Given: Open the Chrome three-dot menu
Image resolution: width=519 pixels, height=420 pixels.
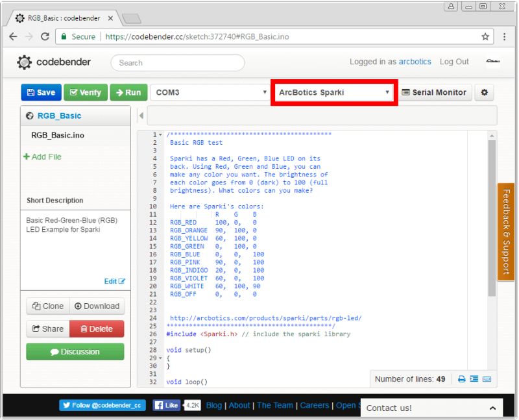Looking at the screenshot, I should pyautogui.click(x=504, y=36).
